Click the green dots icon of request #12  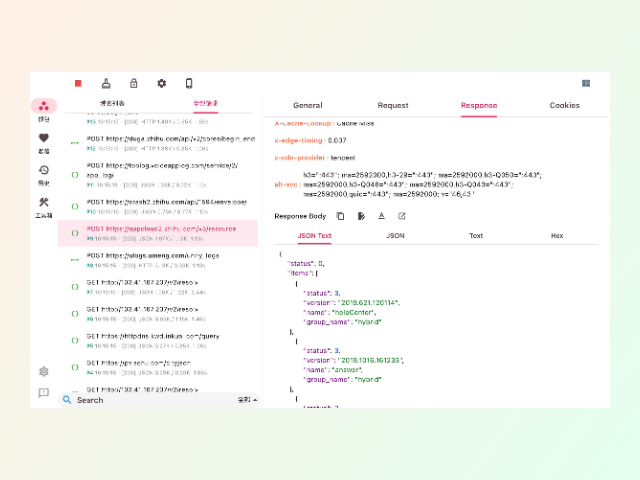(75, 143)
